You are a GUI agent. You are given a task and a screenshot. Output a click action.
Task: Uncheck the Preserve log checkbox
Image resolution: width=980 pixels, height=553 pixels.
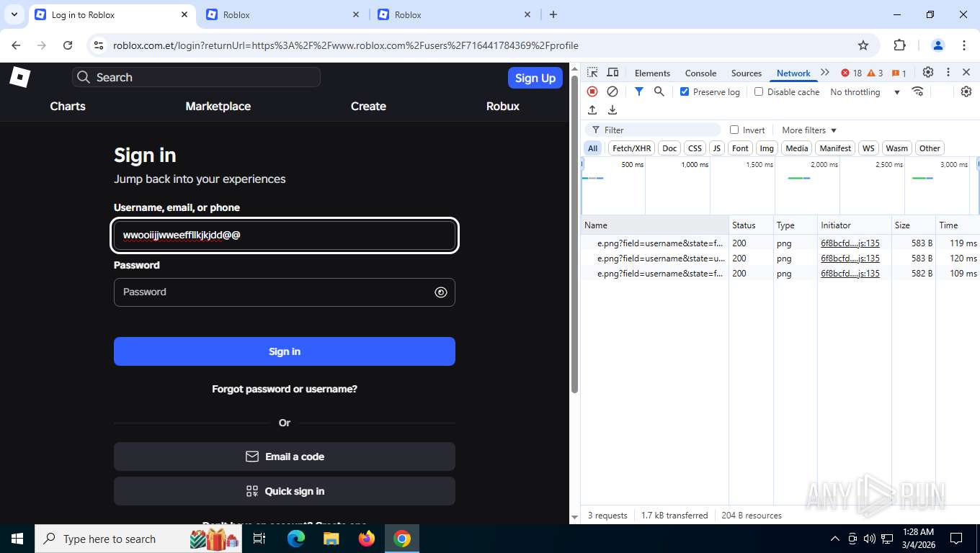point(685,91)
